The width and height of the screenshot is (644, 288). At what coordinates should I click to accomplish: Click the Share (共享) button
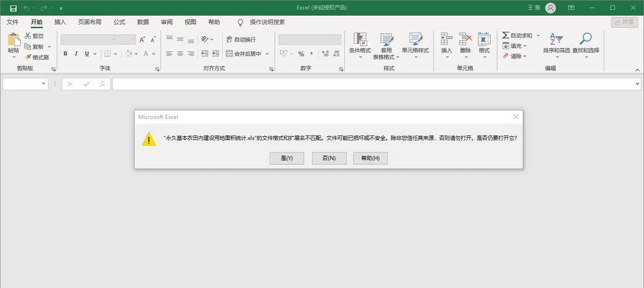click(624, 22)
